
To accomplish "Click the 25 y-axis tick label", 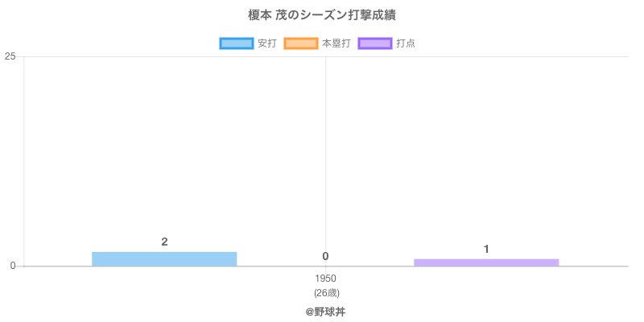I will [10, 56].
